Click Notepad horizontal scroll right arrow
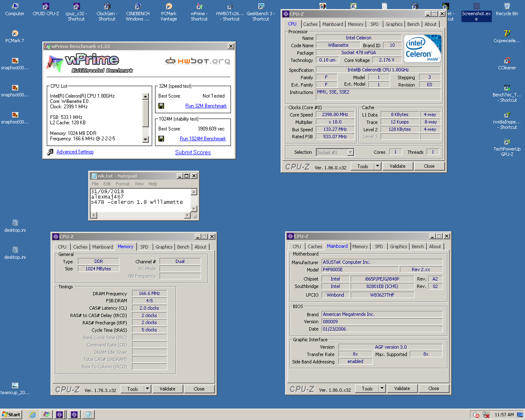Image resolution: width=525 pixels, height=420 pixels. tap(187, 215)
